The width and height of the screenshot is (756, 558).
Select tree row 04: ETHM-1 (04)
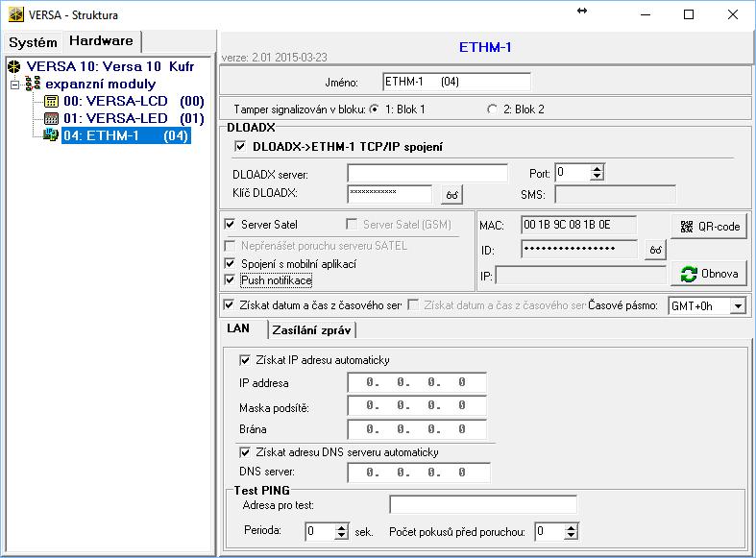pos(126,135)
